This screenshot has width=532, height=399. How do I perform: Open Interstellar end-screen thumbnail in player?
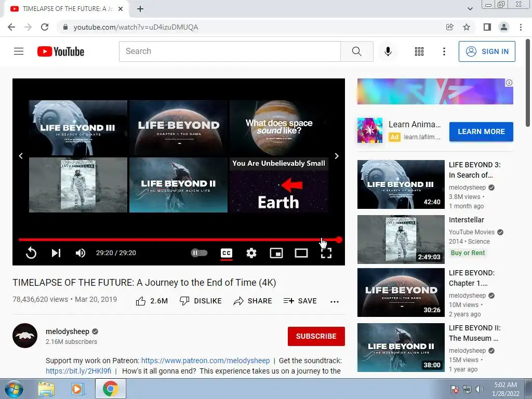pyautogui.click(x=78, y=185)
